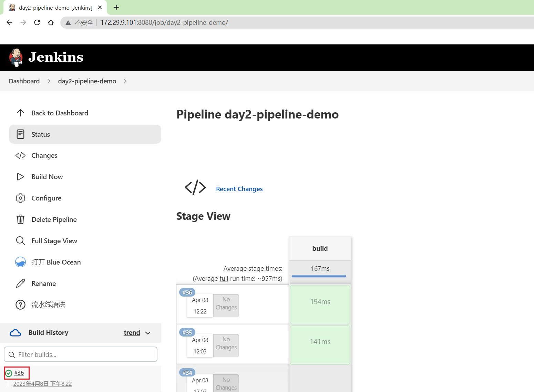Click the Configure gear icon
534x392 pixels.
(x=20, y=198)
